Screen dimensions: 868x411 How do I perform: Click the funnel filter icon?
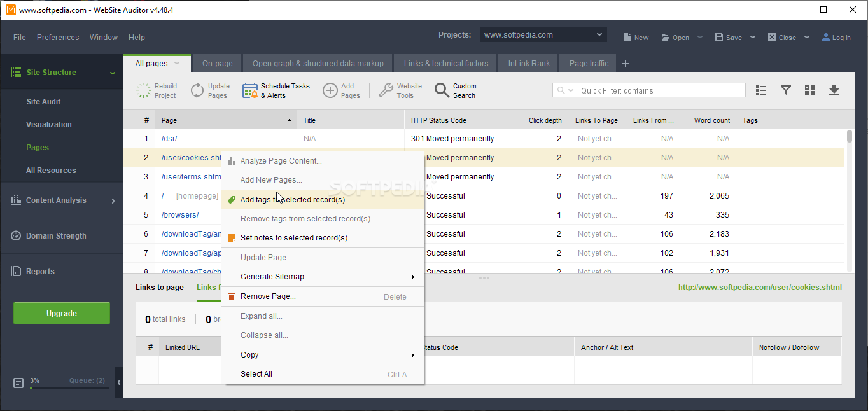pyautogui.click(x=786, y=90)
